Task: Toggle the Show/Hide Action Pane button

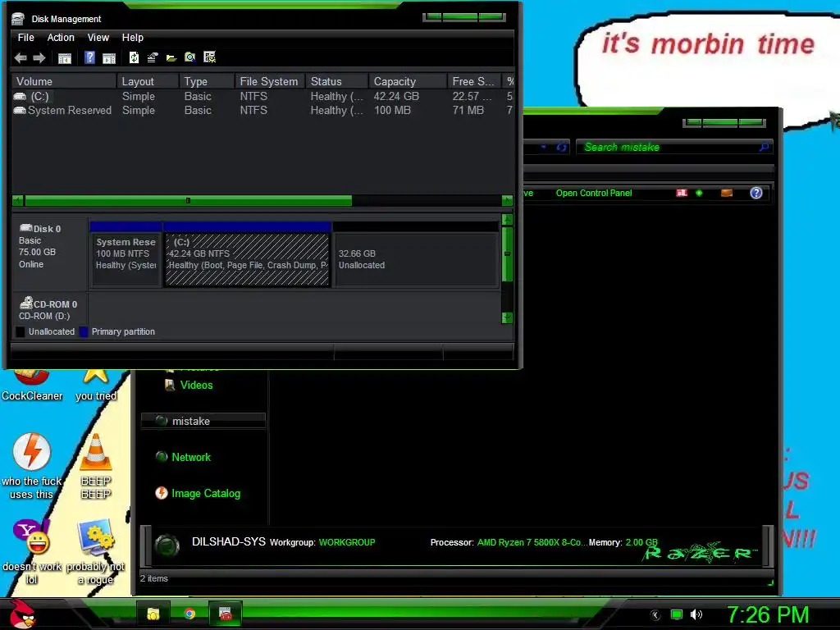Action: 109,58
